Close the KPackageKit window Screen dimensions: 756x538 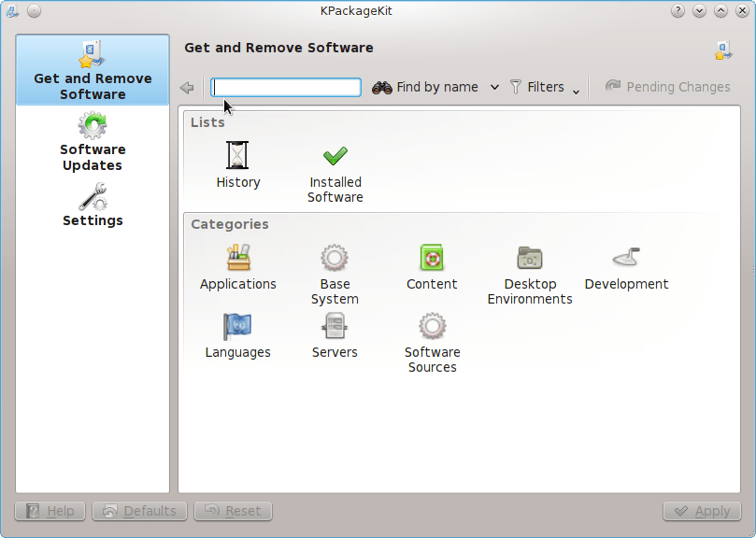click(x=743, y=10)
